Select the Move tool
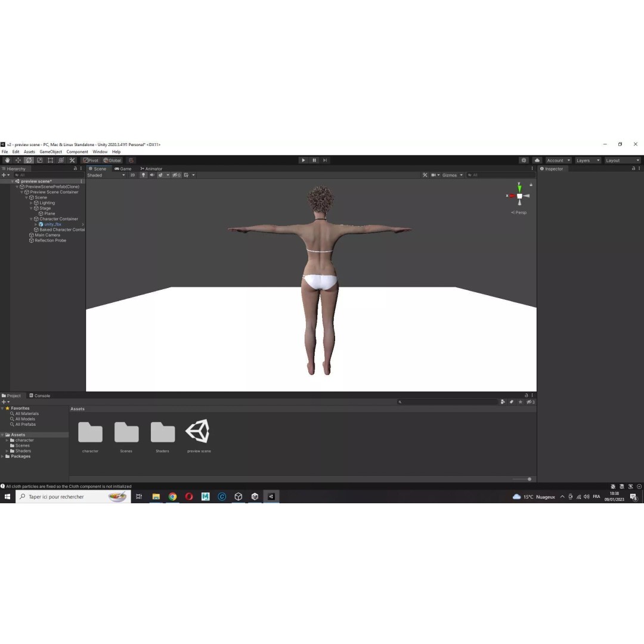Image resolution: width=644 pixels, height=644 pixels. (x=18, y=160)
